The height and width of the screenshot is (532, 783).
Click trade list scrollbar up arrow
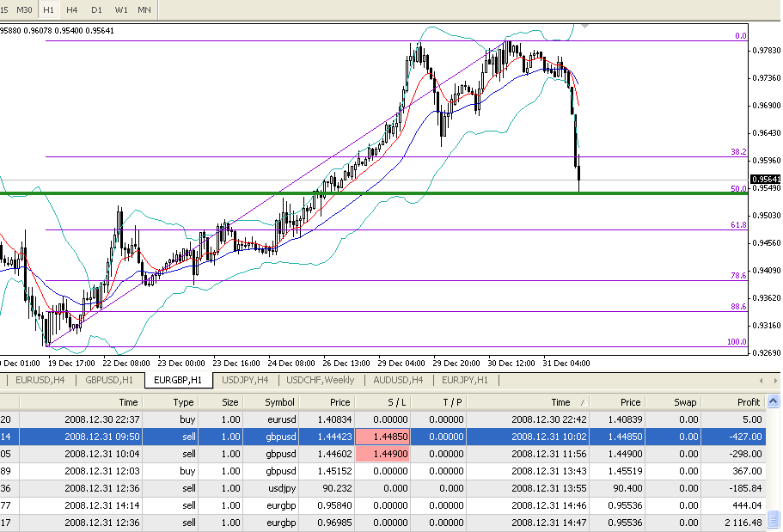point(774,401)
